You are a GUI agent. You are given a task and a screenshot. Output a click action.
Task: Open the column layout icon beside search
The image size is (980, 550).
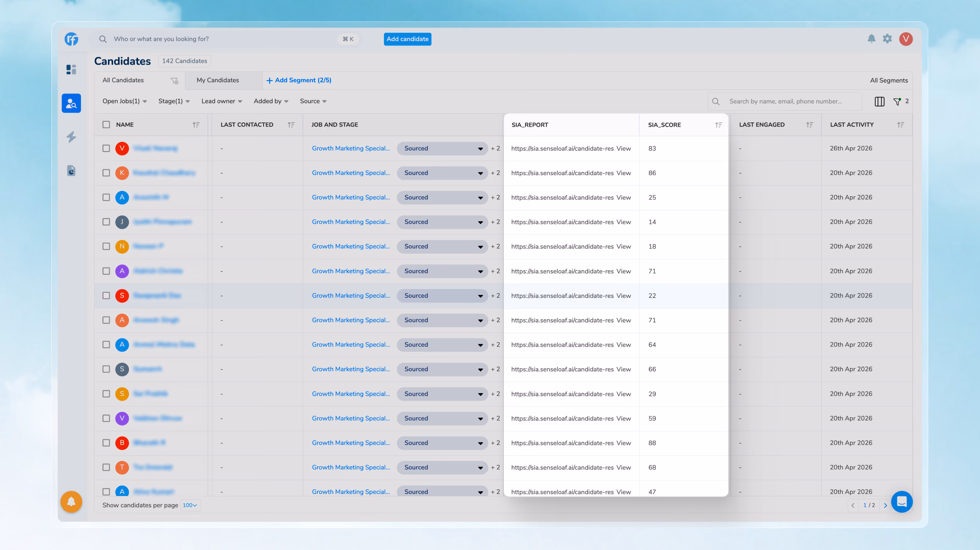tap(879, 101)
